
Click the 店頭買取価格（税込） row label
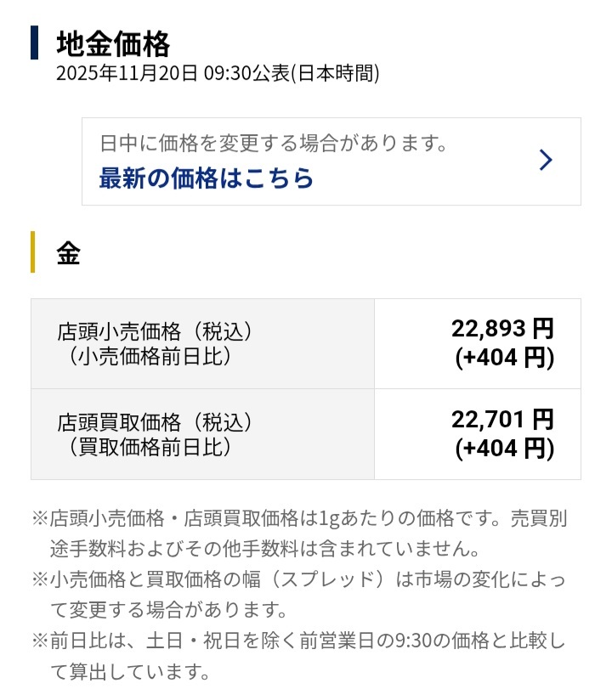click(x=155, y=421)
